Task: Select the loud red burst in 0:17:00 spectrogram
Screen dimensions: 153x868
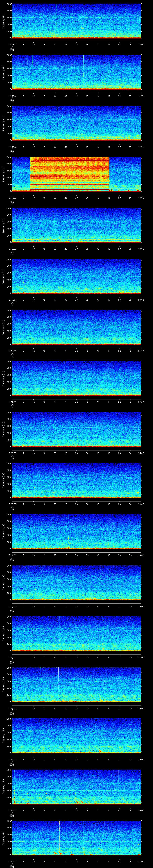Action: (x=70, y=174)
